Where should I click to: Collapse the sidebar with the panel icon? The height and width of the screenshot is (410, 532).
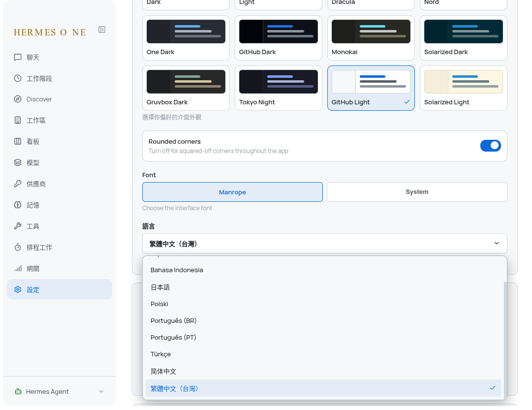(102, 30)
